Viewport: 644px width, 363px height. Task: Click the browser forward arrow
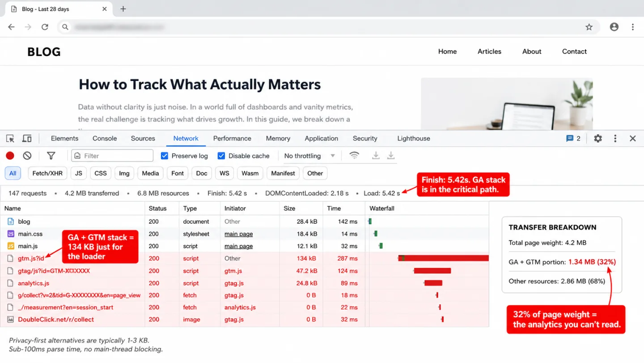point(28,27)
